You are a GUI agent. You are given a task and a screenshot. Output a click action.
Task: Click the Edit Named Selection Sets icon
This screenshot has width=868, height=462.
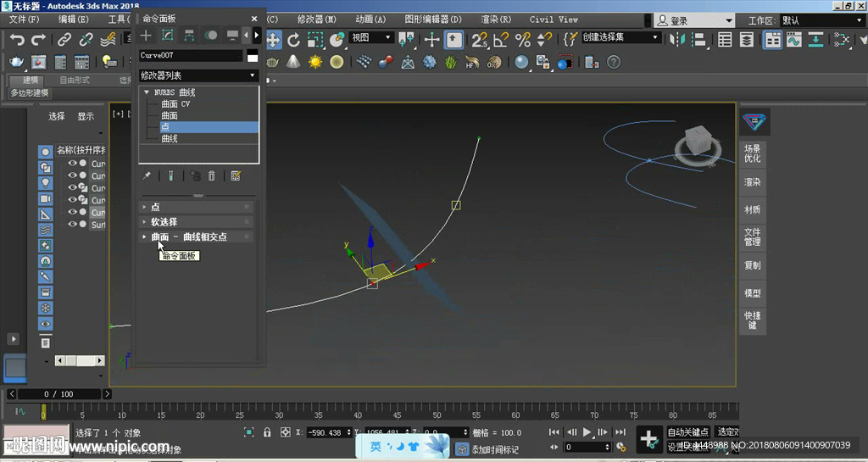[570, 39]
